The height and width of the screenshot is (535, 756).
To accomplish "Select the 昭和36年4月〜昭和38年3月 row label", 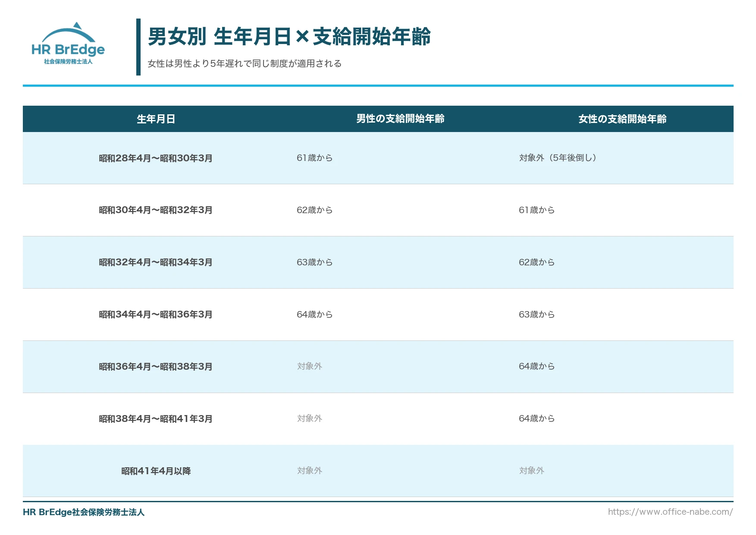I will [x=156, y=367].
